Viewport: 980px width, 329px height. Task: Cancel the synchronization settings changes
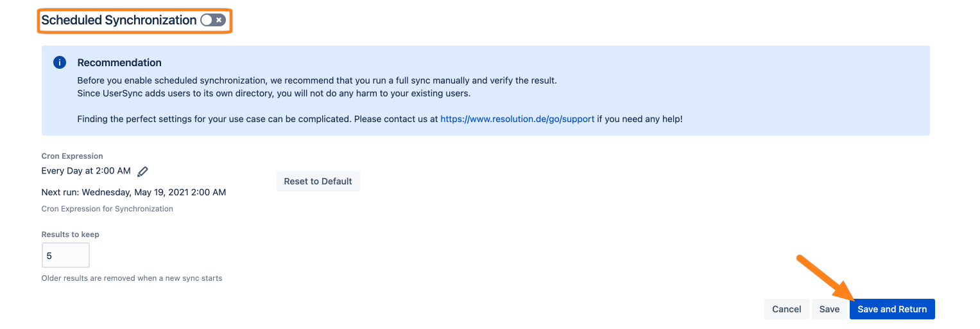787,309
